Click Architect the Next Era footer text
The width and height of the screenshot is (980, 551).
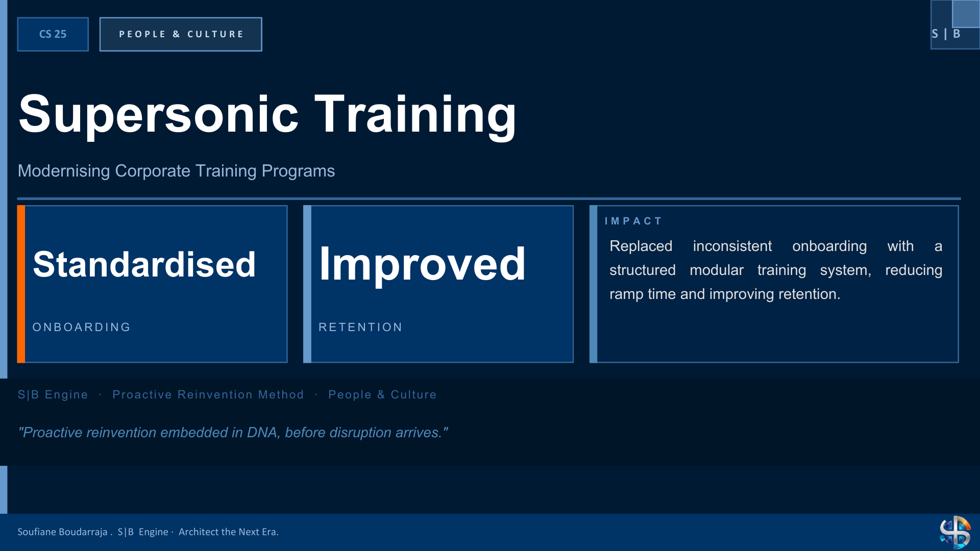tap(229, 532)
